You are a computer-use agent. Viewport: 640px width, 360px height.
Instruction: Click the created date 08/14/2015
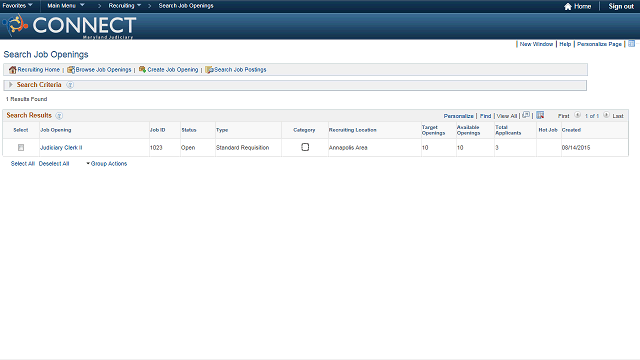(x=576, y=148)
